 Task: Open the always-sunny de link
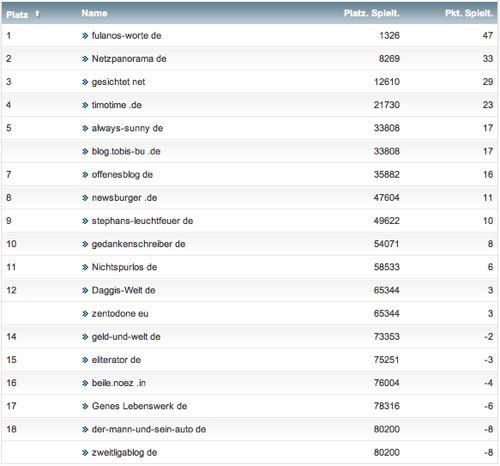tap(127, 128)
